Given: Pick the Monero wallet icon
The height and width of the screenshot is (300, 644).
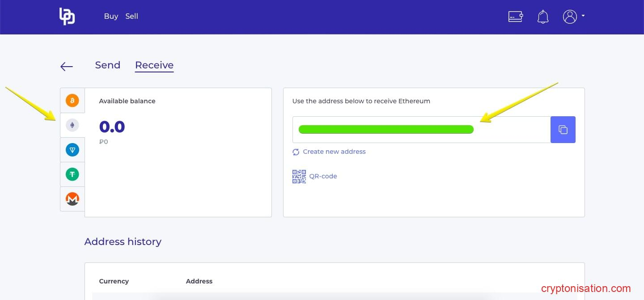Looking at the screenshot, I should 72,199.
